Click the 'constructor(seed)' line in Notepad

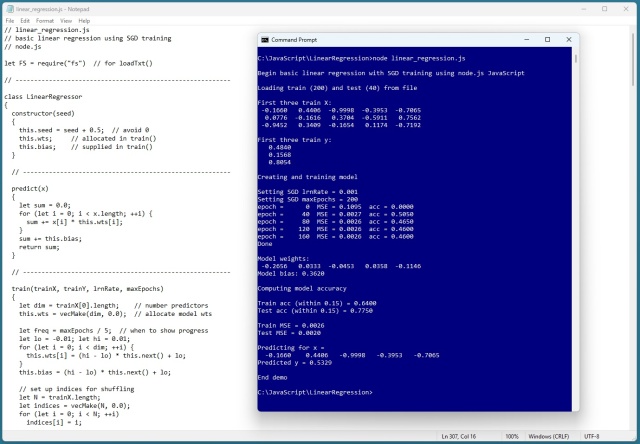43,113
